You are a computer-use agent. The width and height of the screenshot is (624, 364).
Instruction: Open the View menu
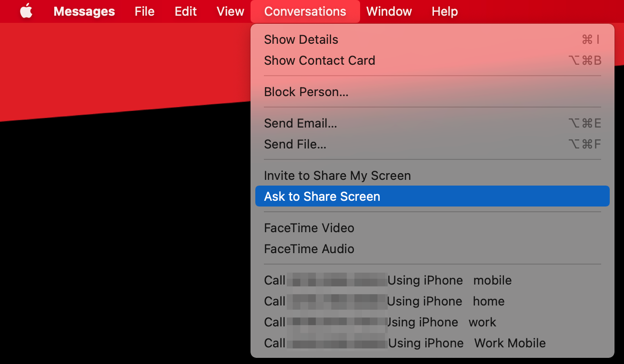coord(231,11)
